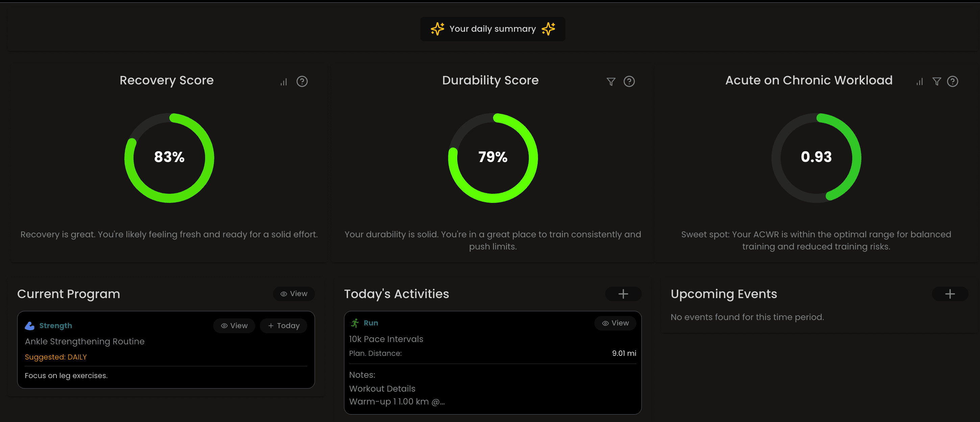Add an upcoming event with plus button
980x422 pixels.
(x=950, y=294)
